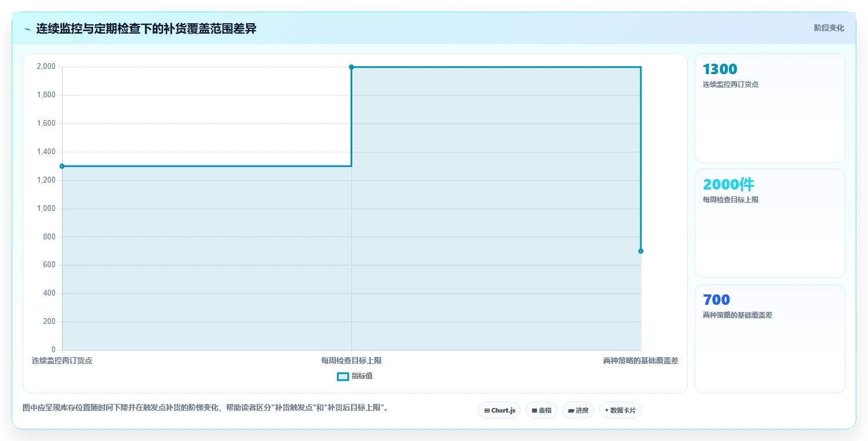Image resolution: width=868 pixels, height=441 pixels.
Task: Click the 进度 tag button
Action: (x=578, y=410)
